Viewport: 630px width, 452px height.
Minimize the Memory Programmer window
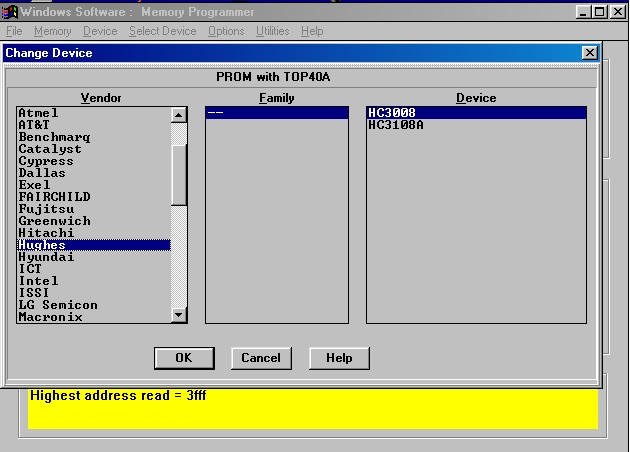point(583,12)
